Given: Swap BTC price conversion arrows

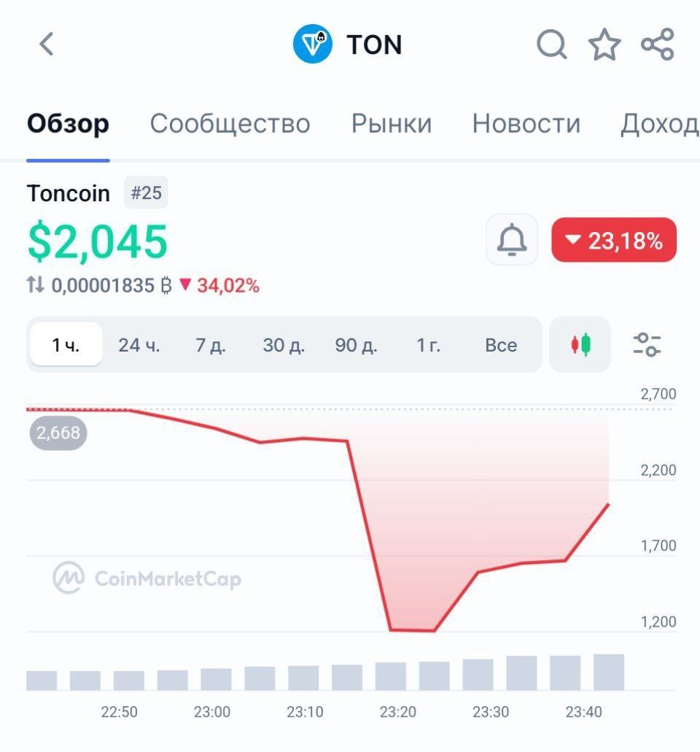Looking at the screenshot, I should coord(36,284).
